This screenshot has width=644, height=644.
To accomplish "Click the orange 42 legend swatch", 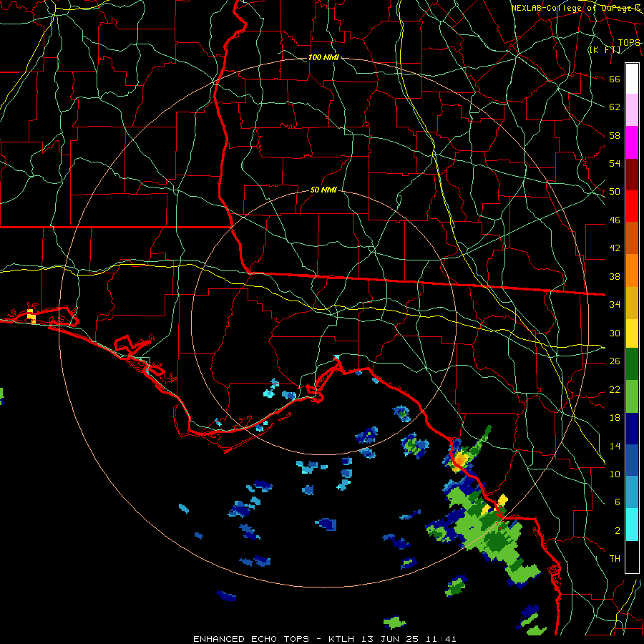I will point(632,270).
